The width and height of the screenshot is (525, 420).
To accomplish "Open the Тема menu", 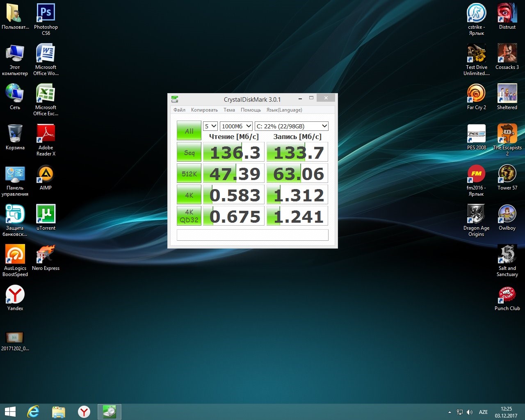I will click(x=229, y=110).
